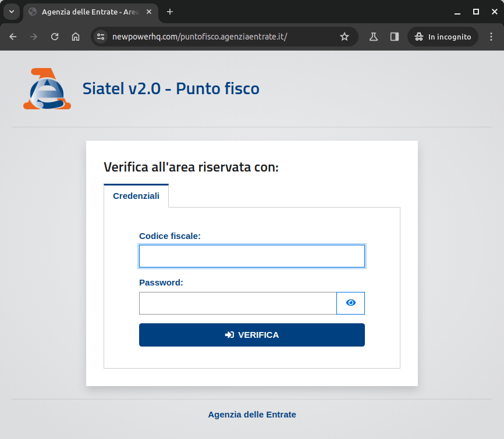Open the browser side panel
This screenshot has height=439, width=504.
[x=395, y=37]
